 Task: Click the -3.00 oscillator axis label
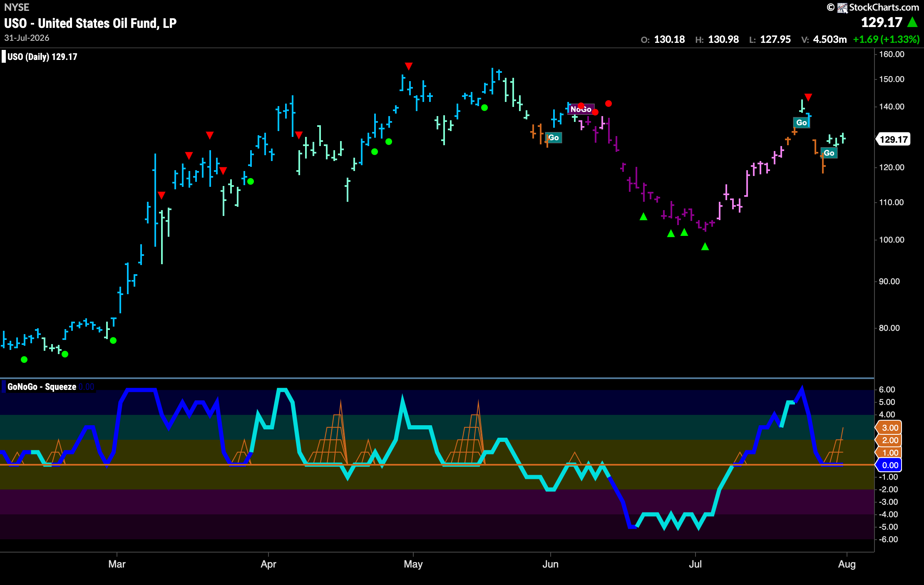888,502
